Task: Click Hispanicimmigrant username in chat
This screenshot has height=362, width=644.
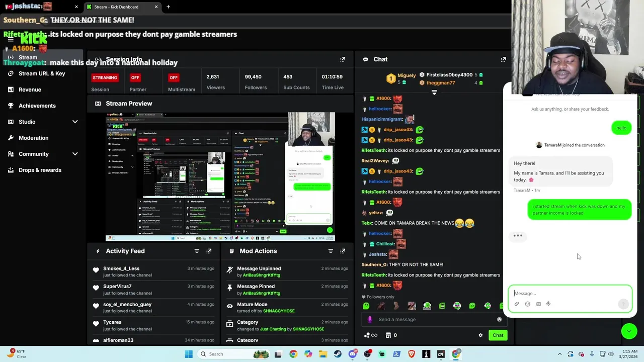Action: (x=382, y=119)
